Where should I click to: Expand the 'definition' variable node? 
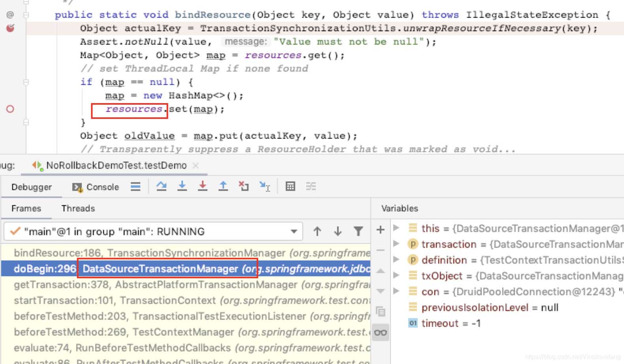[396, 259]
